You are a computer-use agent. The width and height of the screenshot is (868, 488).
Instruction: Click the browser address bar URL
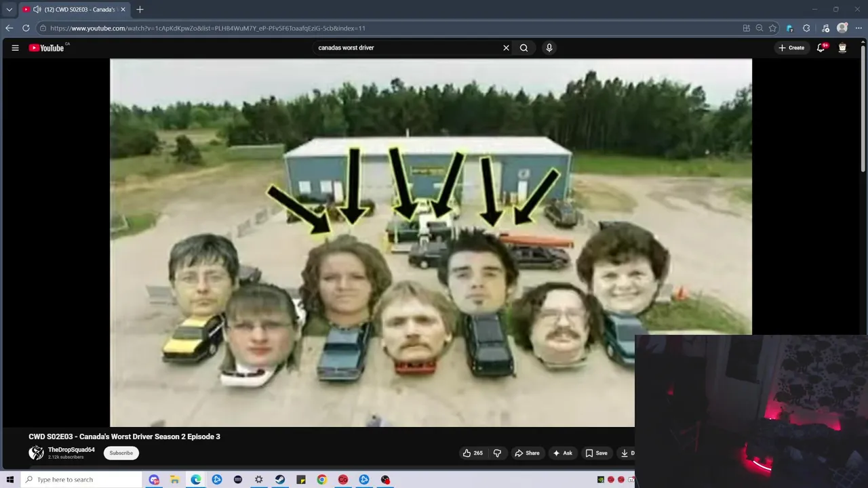208,28
